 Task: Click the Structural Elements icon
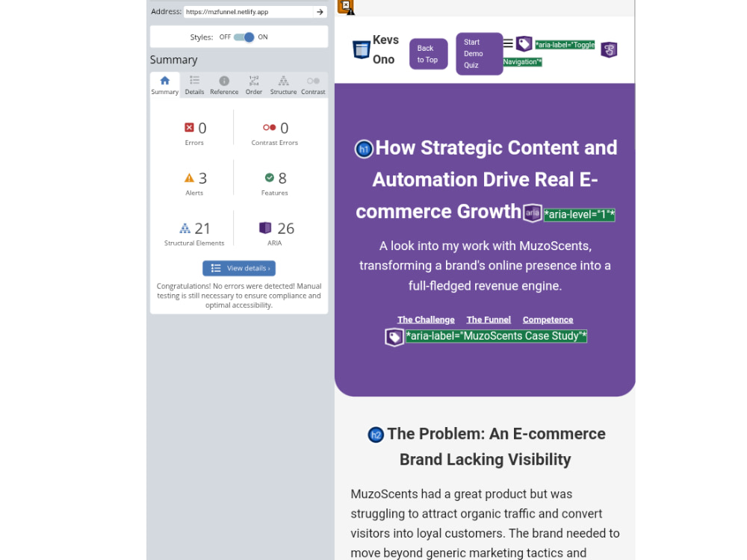pos(185,228)
